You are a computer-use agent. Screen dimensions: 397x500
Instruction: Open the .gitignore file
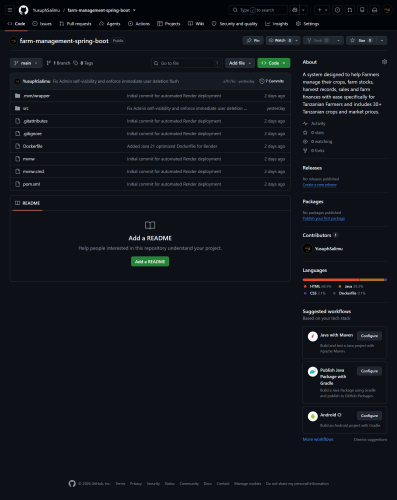click(x=32, y=134)
